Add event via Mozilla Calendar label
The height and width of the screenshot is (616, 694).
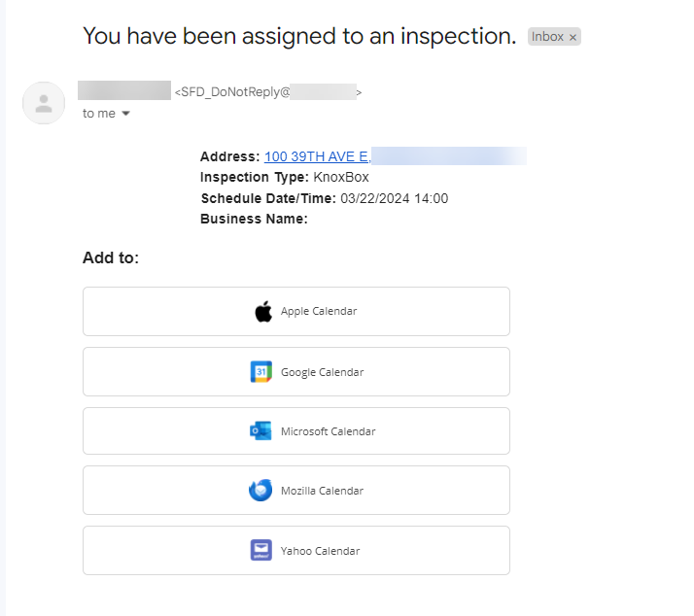click(x=323, y=491)
